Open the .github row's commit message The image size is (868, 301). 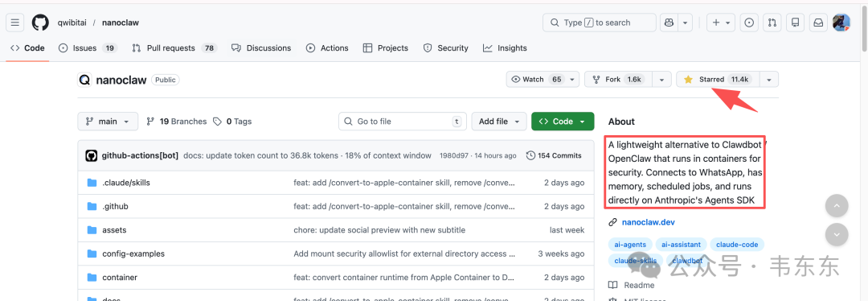point(404,206)
